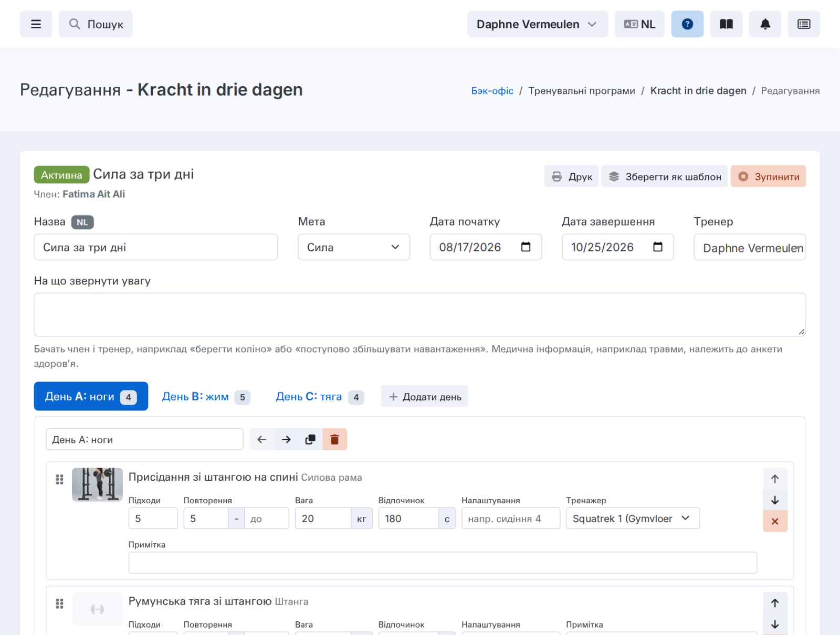
Task: Expand the Мета goal dropdown
Action: point(354,247)
